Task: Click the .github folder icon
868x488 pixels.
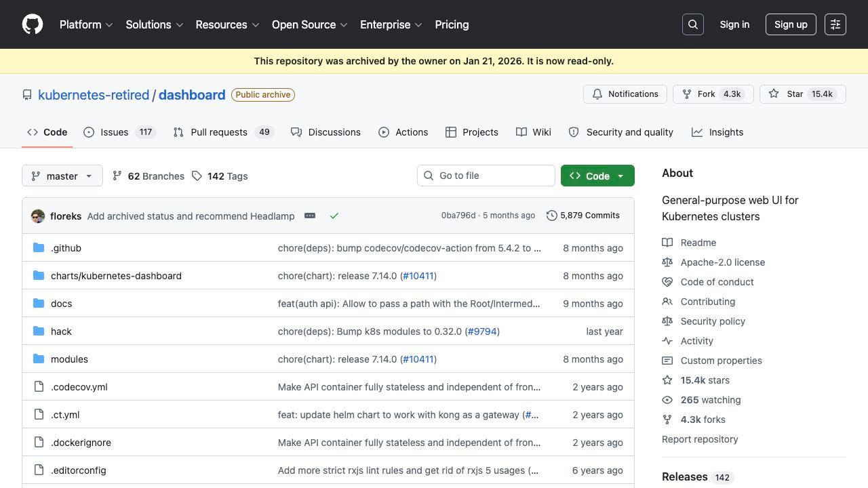Action: [x=39, y=248]
